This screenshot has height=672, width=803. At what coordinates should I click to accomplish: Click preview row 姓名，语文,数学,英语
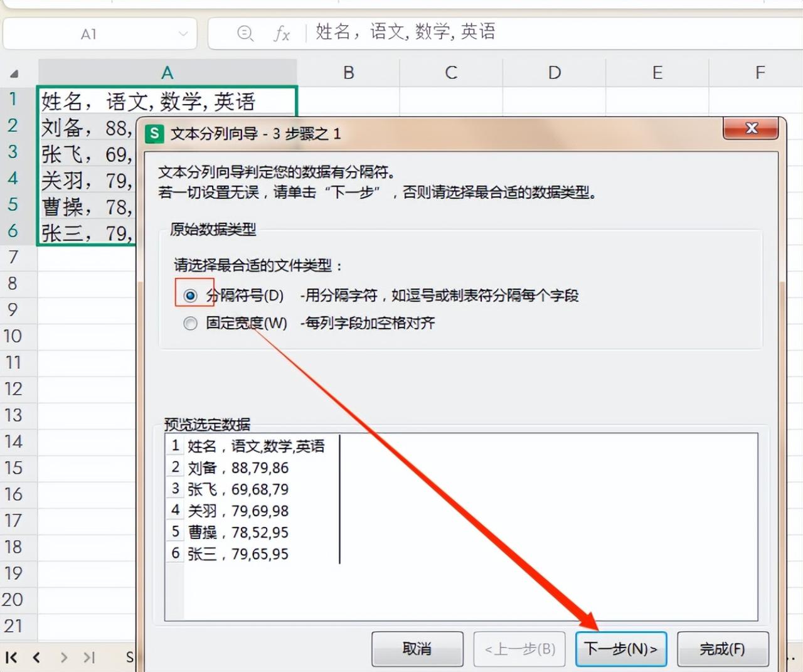pos(256,446)
